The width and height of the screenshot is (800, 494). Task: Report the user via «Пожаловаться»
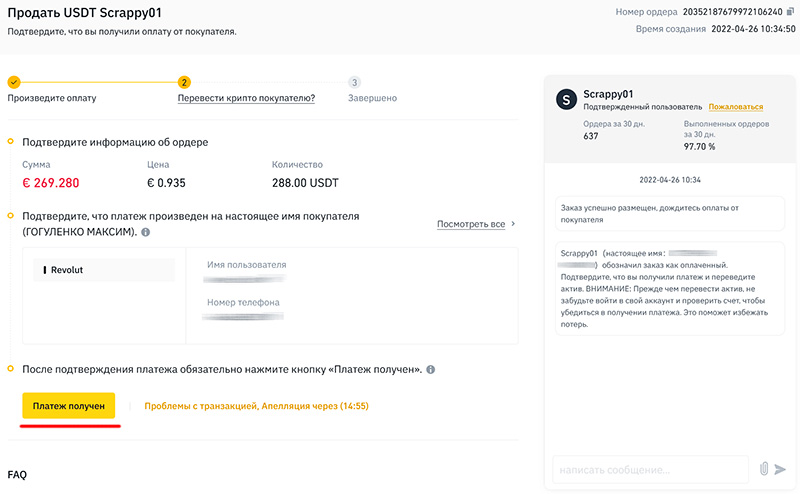point(735,107)
